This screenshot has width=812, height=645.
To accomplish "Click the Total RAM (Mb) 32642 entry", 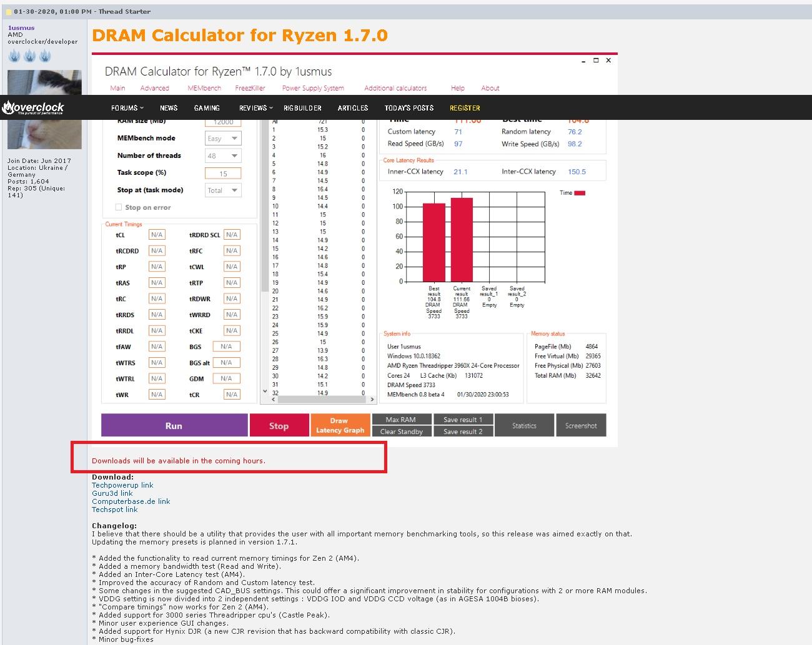I will [568, 375].
